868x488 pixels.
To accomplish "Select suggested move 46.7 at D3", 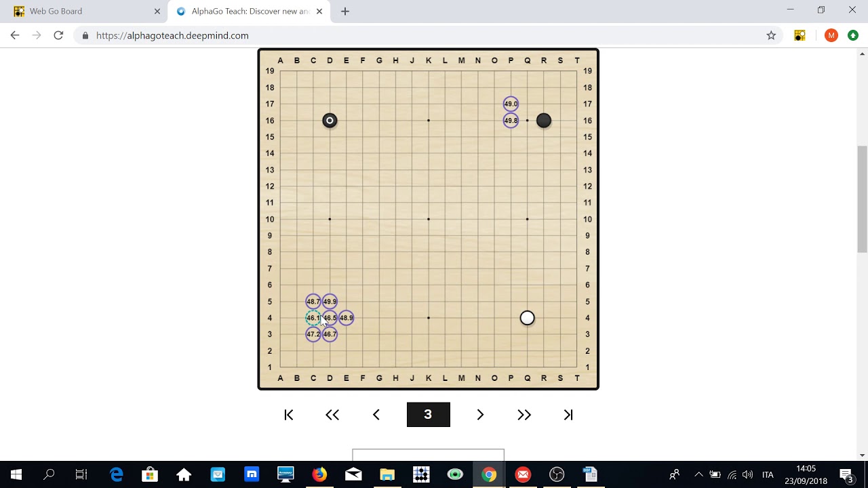I will [x=330, y=334].
